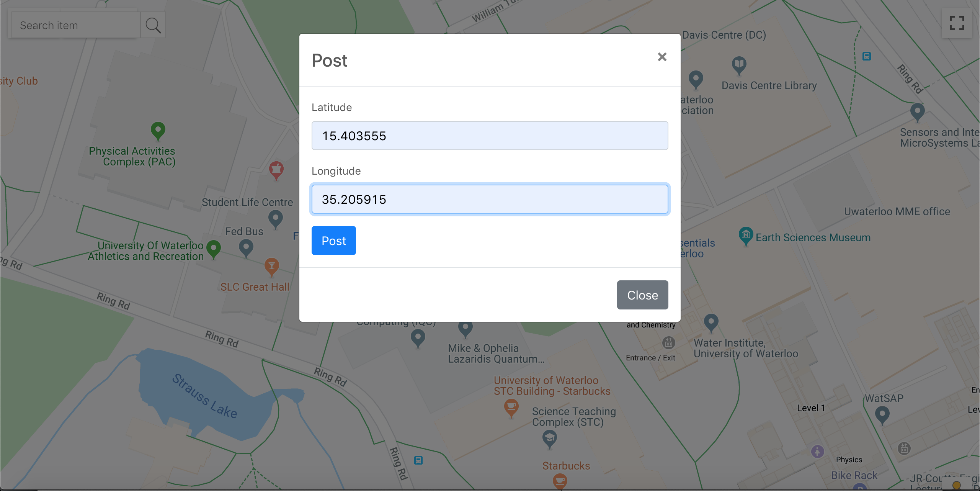This screenshot has width=980, height=491.
Task: Click the search magnifier icon
Action: click(x=153, y=25)
